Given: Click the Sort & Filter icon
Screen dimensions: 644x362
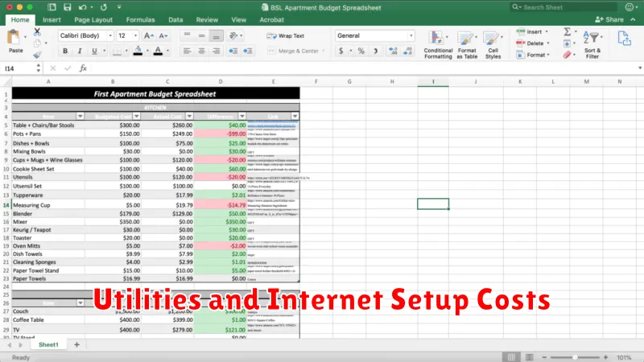Looking at the screenshot, I should tap(592, 44).
